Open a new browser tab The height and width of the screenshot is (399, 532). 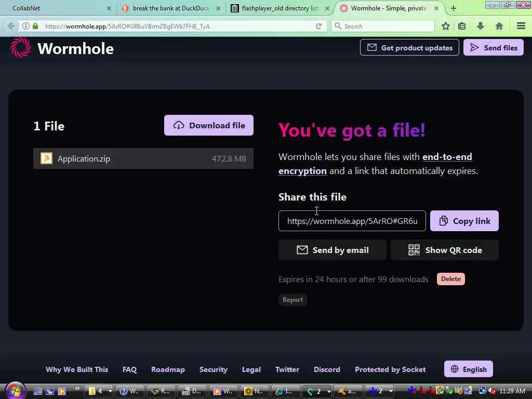(453, 8)
